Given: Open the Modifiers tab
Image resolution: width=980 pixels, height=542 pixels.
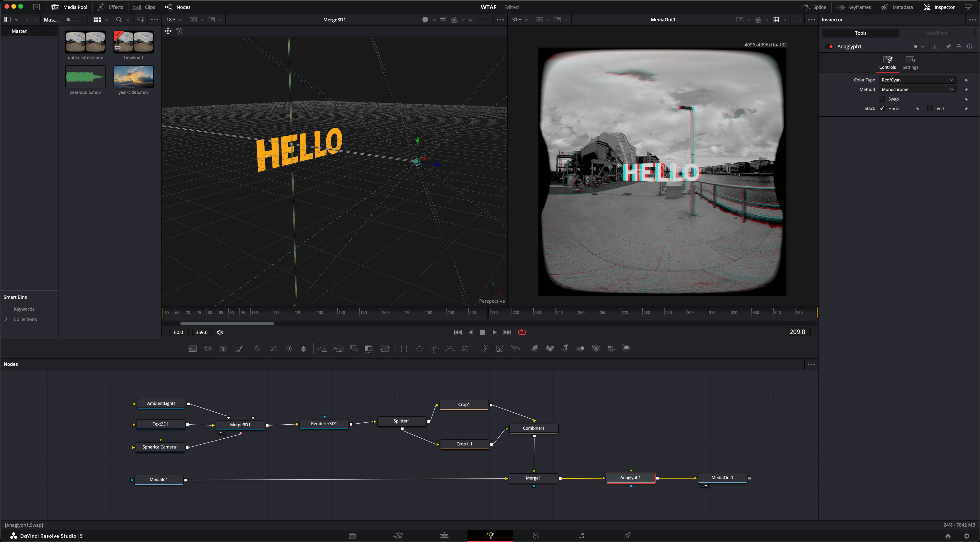Looking at the screenshot, I should [x=937, y=33].
